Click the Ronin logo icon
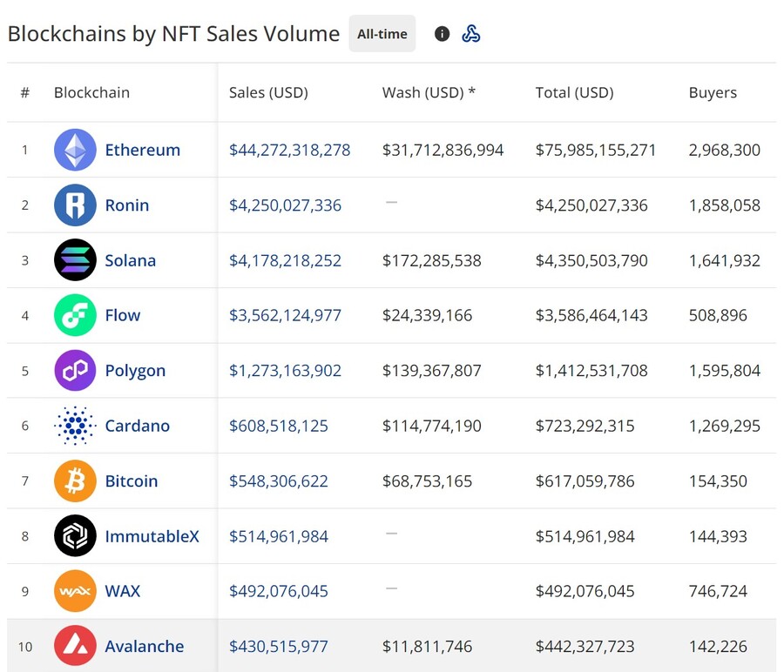 tap(75, 205)
